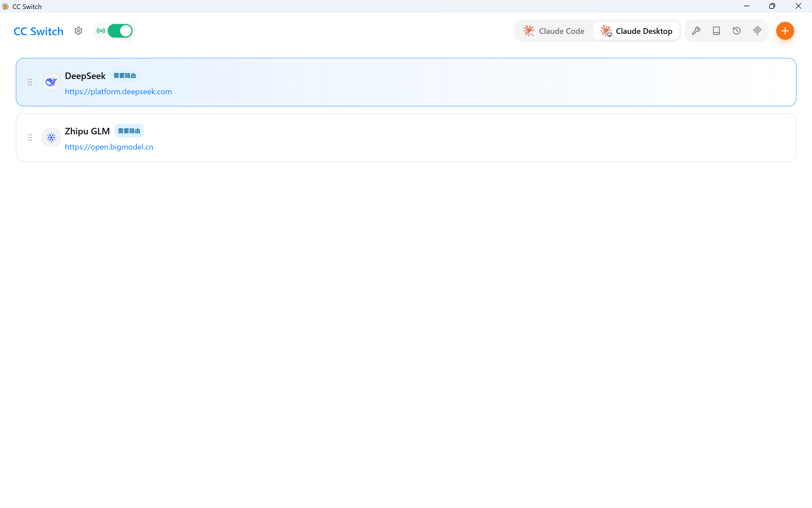Image resolution: width=812 pixels, height=508 pixels.
Task: Open the history clock icon
Action: pyautogui.click(x=736, y=31)
